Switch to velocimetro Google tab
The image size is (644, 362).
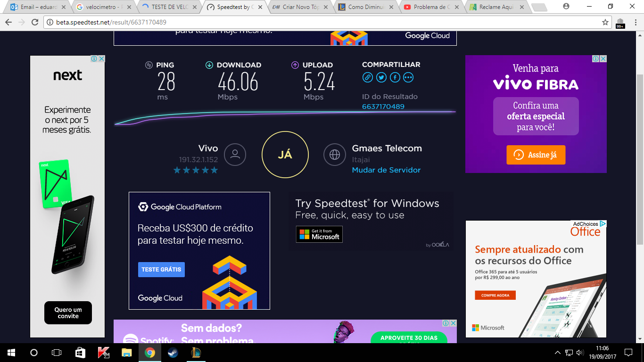pos(103,7)
